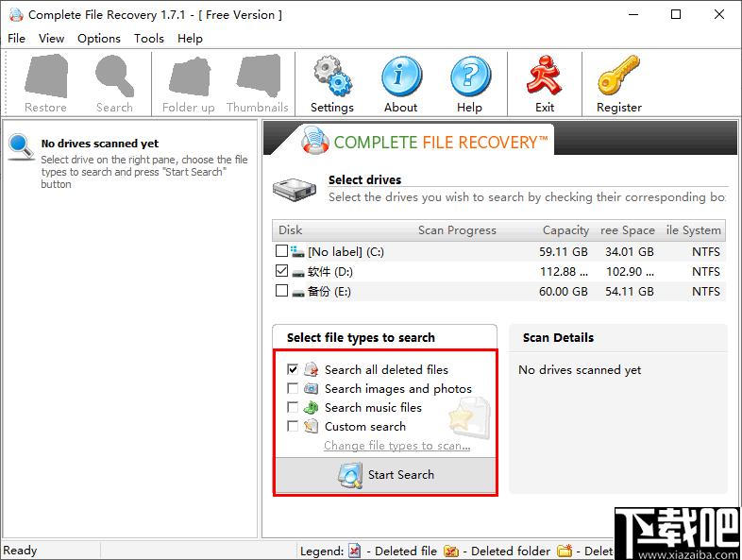Uncheck Search all deleted files checkbox
Image resolution: width=742 pixels, height=560 pixels.
(293, 369)
